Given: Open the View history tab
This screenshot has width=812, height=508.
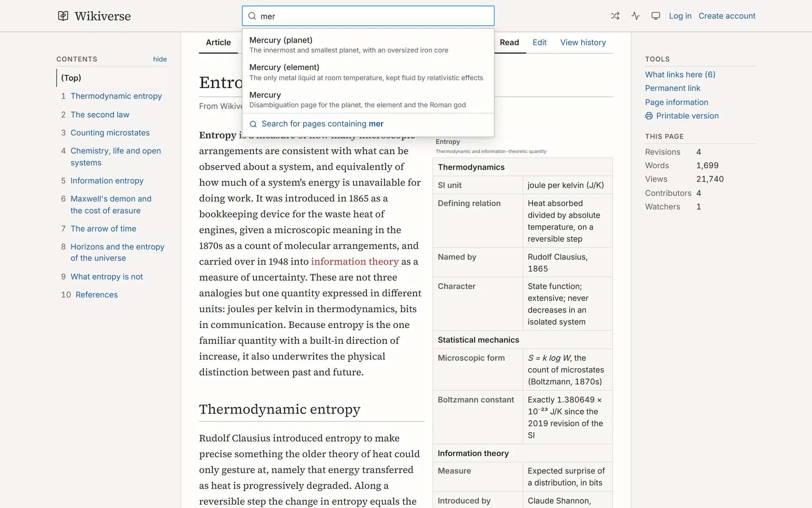Looking at the screenshot, I should coord(583,42).
